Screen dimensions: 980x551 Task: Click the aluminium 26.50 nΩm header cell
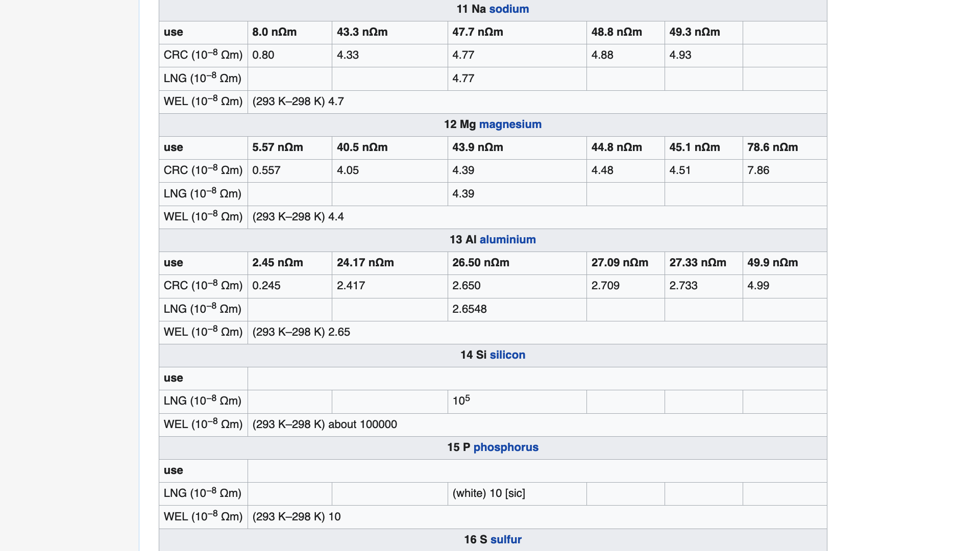point(480,263)
